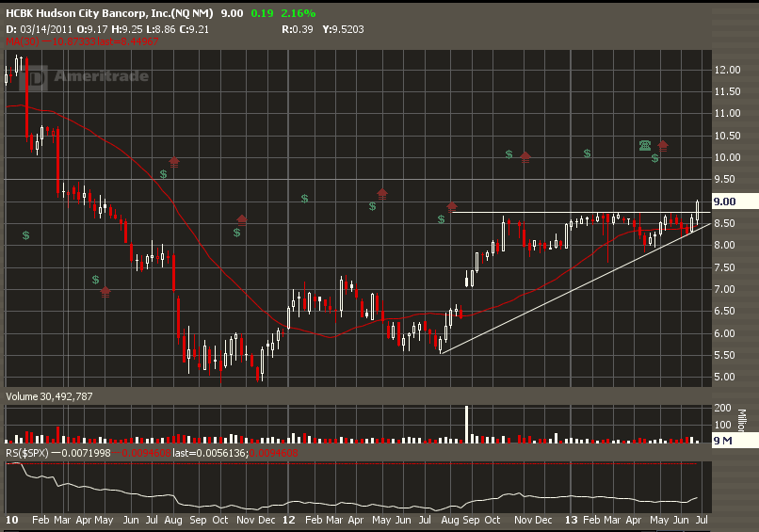Viewport: 759px width, 532px height.
Task: Click the 10.50 price axis label
Action: (x=728, y=136)
